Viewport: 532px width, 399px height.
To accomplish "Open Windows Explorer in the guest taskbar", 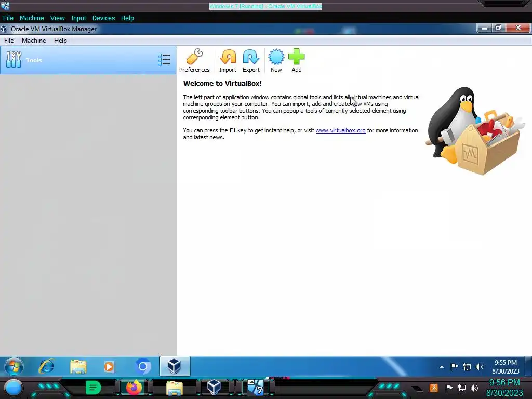I will (x=78, y=367).
